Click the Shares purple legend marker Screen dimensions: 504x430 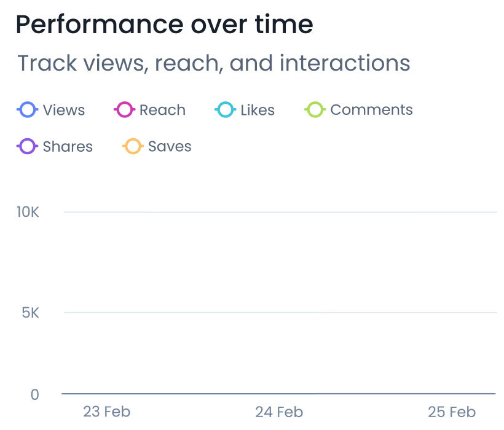coord(27,146)
